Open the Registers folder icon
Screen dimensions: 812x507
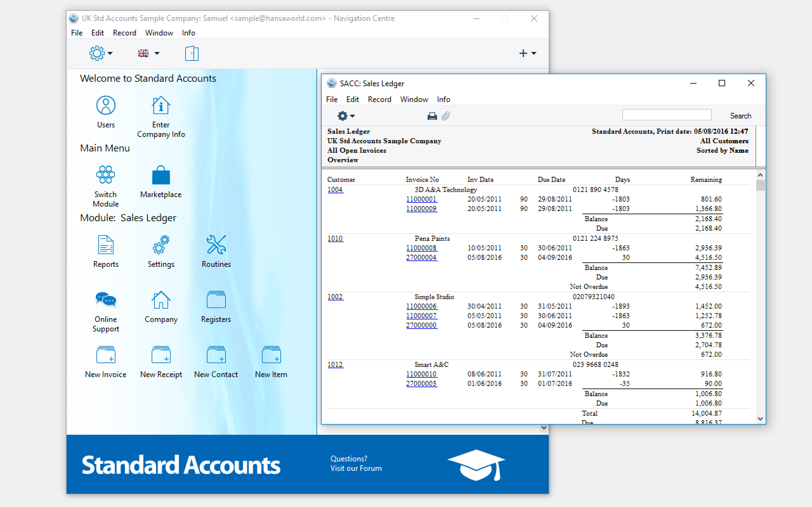point(216,299)
